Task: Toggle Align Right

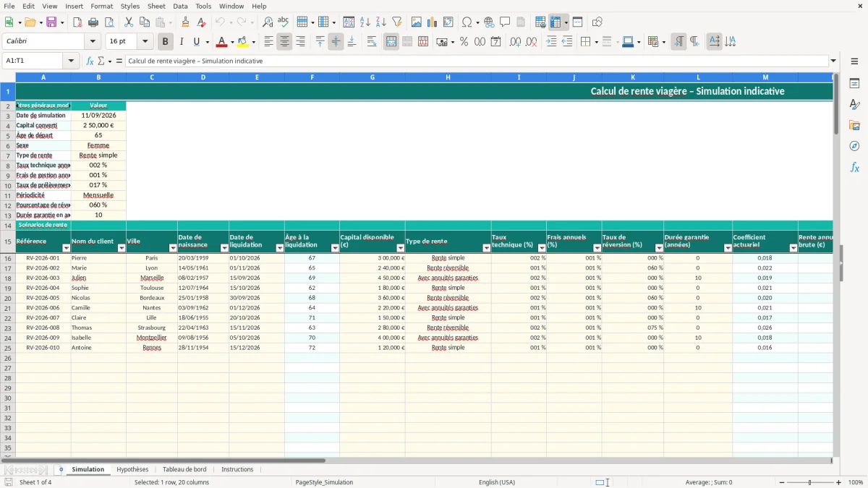Action: [301, 42]
